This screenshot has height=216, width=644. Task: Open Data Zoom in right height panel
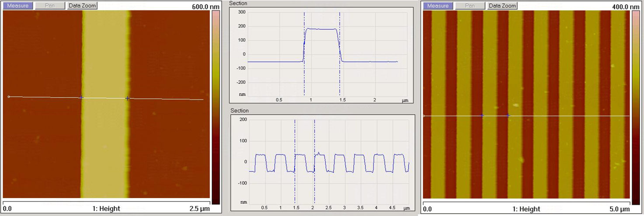coord(502,6)
